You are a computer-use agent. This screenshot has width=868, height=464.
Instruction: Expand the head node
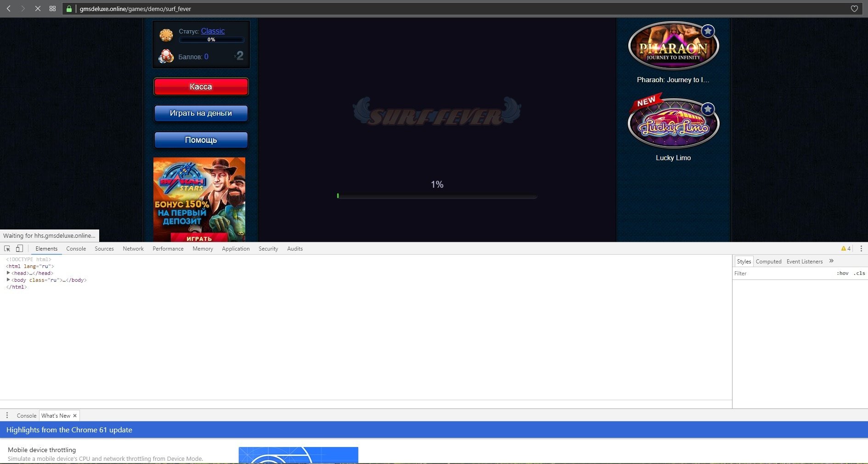tap(8, 273)
